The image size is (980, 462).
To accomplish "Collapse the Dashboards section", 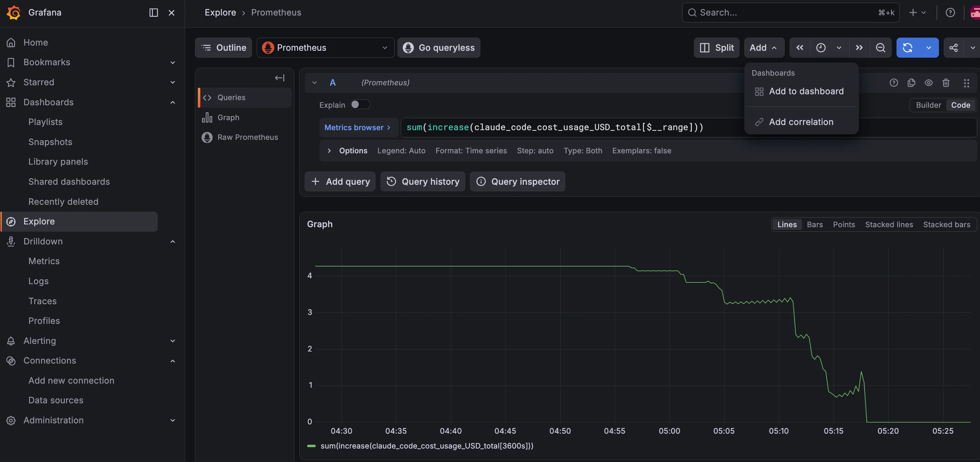I will (172, 102).
